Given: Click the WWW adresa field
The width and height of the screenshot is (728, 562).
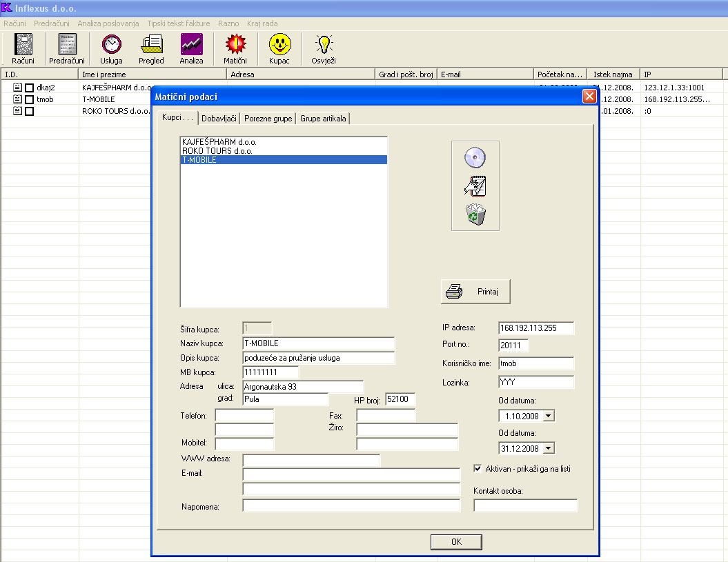Looking at the screenshot, I should point(311,461).
